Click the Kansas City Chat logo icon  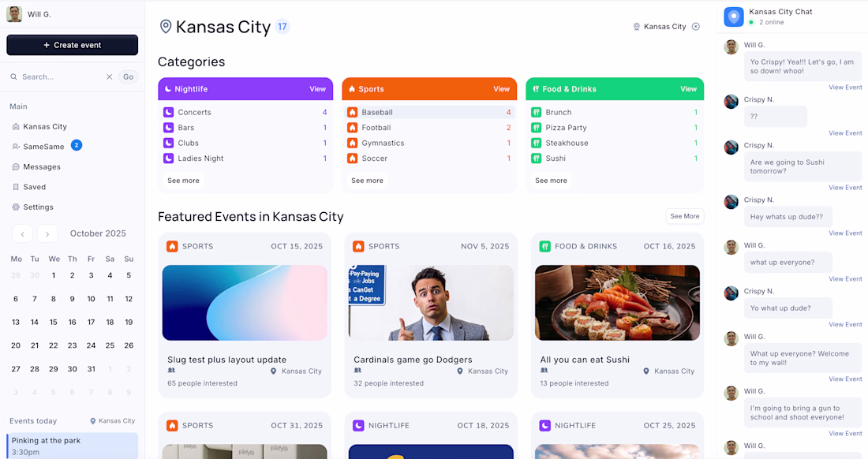tap(734, 17)
